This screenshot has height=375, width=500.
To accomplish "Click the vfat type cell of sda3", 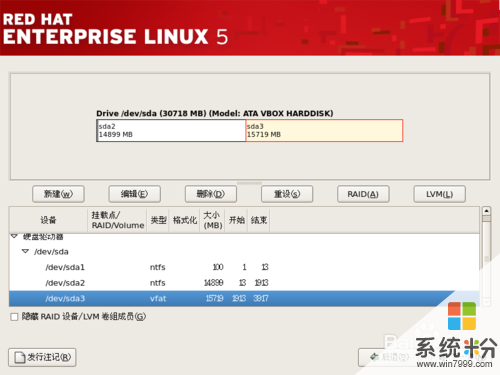I will pos(158,299).
